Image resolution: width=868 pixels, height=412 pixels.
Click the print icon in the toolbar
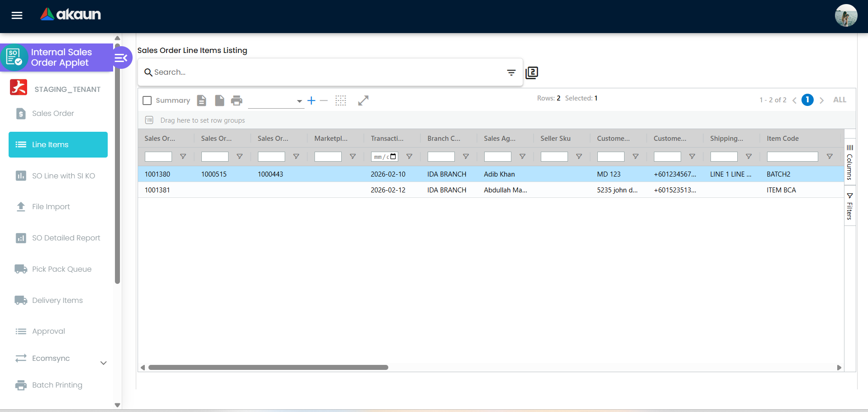(x=236, y=101)
